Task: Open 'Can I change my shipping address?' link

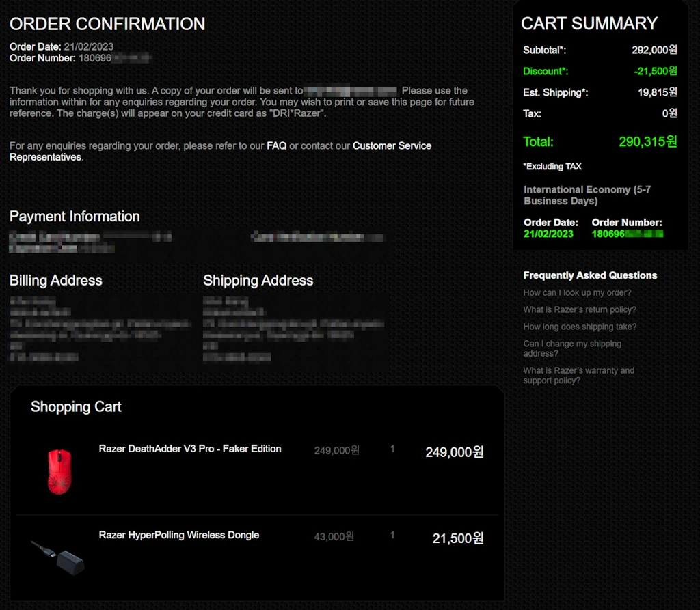Action: click(572, 348)
